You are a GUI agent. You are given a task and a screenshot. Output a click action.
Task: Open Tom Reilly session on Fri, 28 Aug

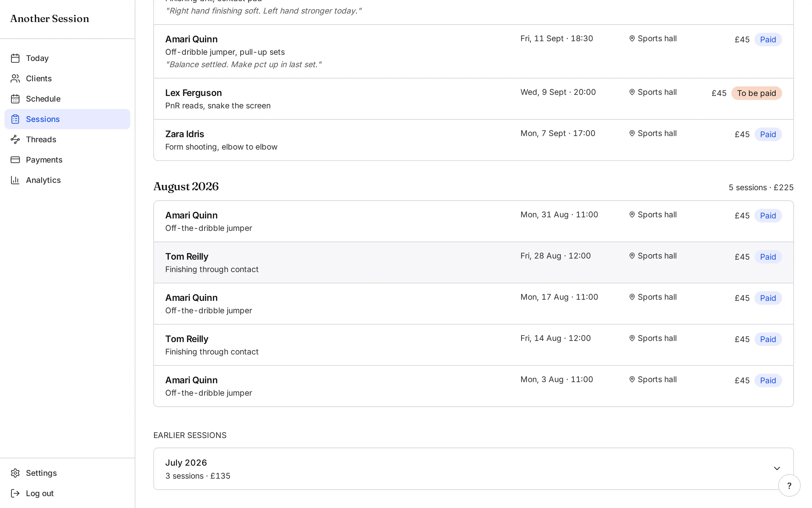[473, 263]
